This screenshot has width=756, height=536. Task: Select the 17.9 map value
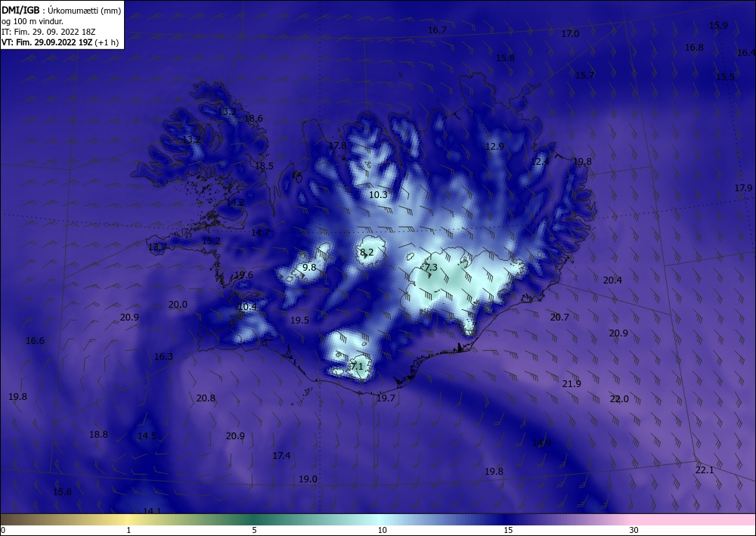click(743, 188)
